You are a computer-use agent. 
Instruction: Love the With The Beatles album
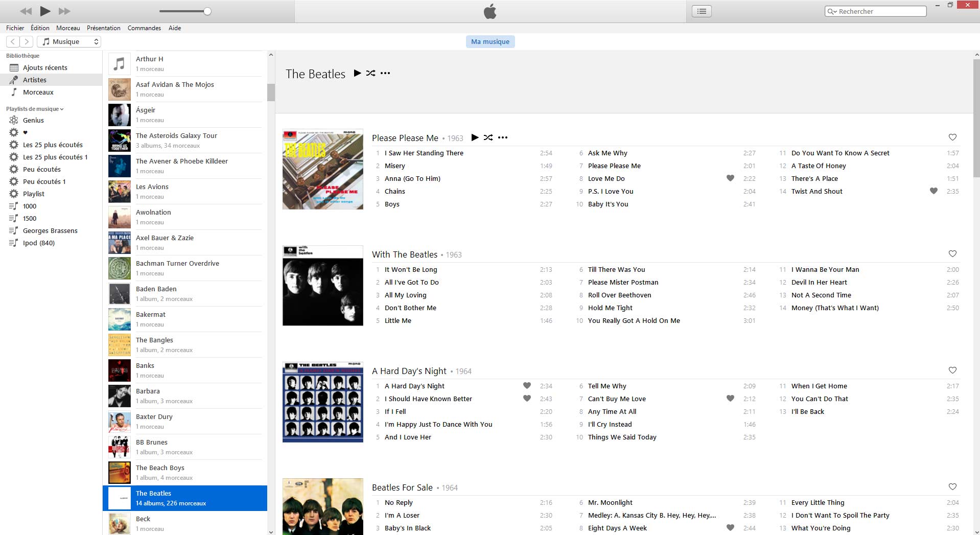pyautogui.click(x=952, y=253)
